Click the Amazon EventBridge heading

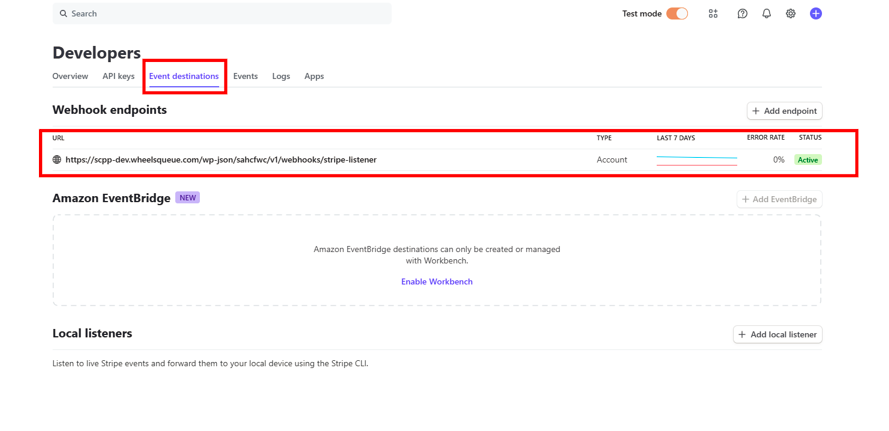tap(111, 198)
